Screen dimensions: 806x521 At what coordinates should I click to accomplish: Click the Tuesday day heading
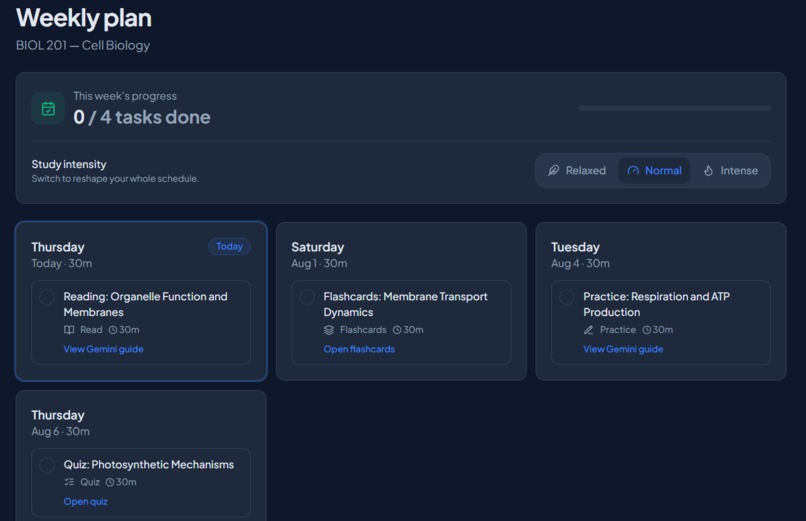(x=575, y=247)
